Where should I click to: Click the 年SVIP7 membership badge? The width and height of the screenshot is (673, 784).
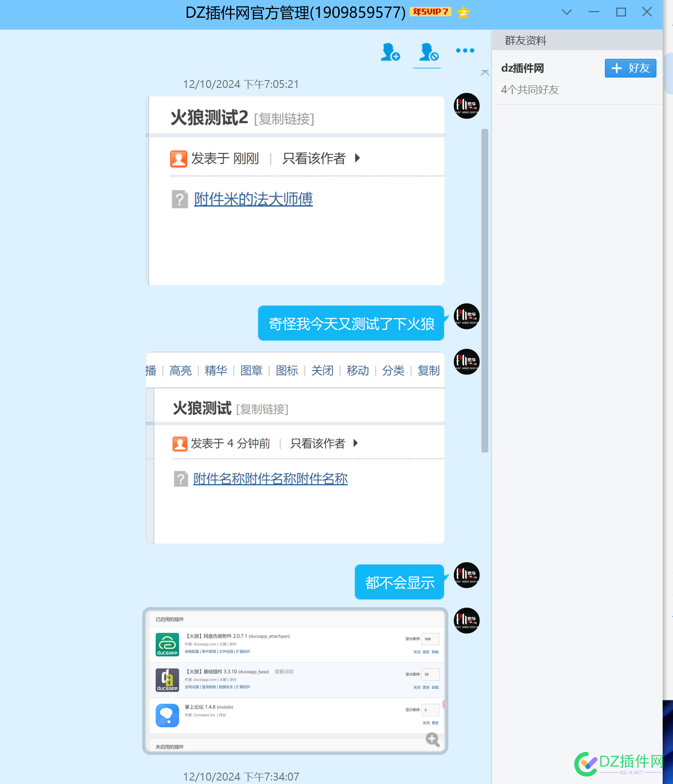431,11
